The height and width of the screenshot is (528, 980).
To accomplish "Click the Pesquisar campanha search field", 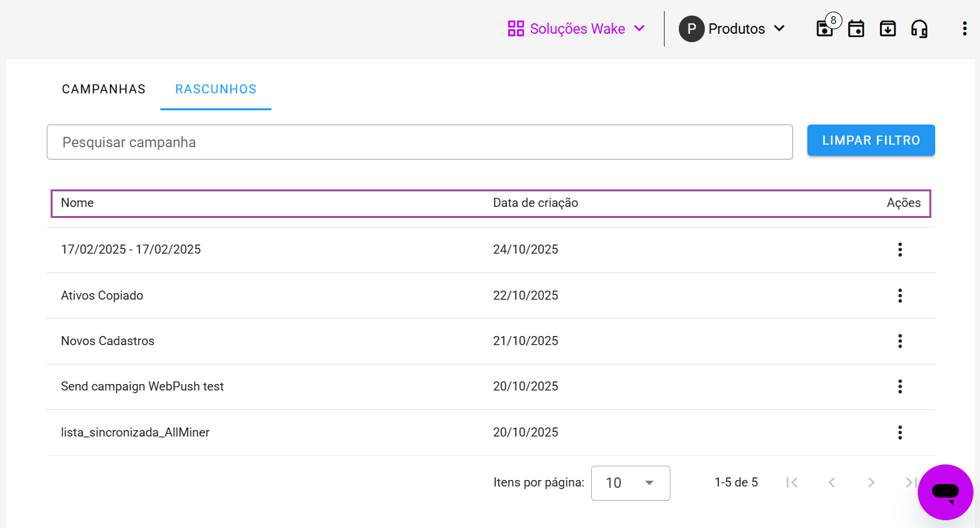I will tap(419, 142).
